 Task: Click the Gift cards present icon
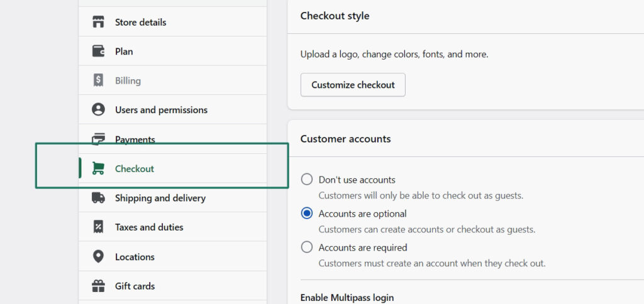pyautogui.click(x=98, y=286)
